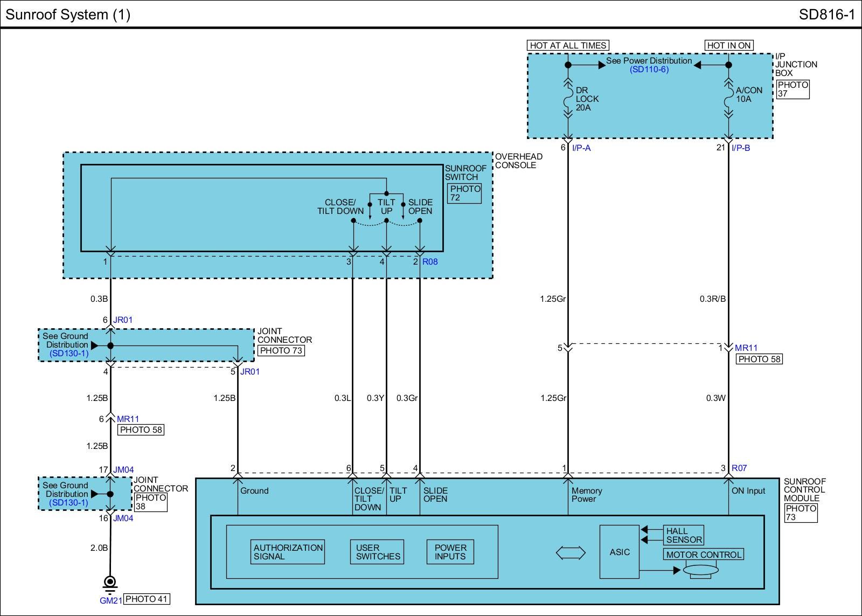Open PHOTO 41 next to GM21
Screen dimensions: 862x616
pos(147,599)
